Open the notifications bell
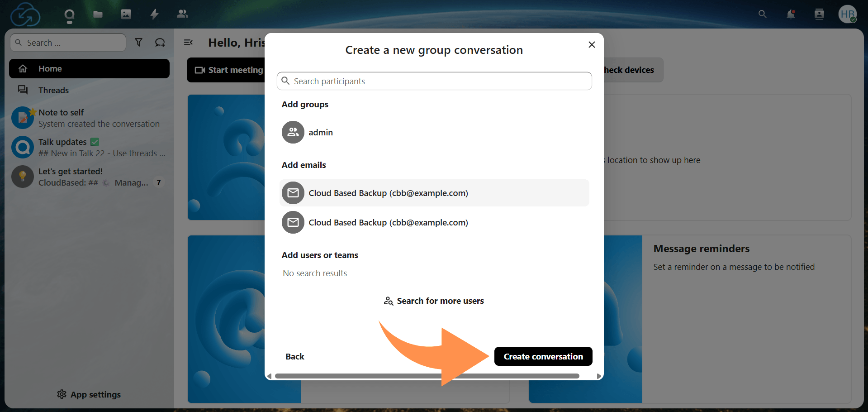The width and height of the screenshot is (868, 412). point(790,14)
